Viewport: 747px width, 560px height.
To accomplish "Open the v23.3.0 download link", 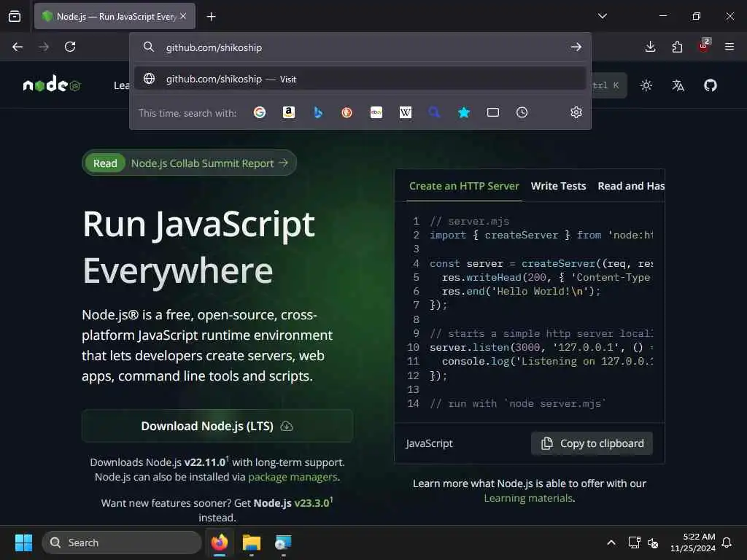I will click(312, 503).
